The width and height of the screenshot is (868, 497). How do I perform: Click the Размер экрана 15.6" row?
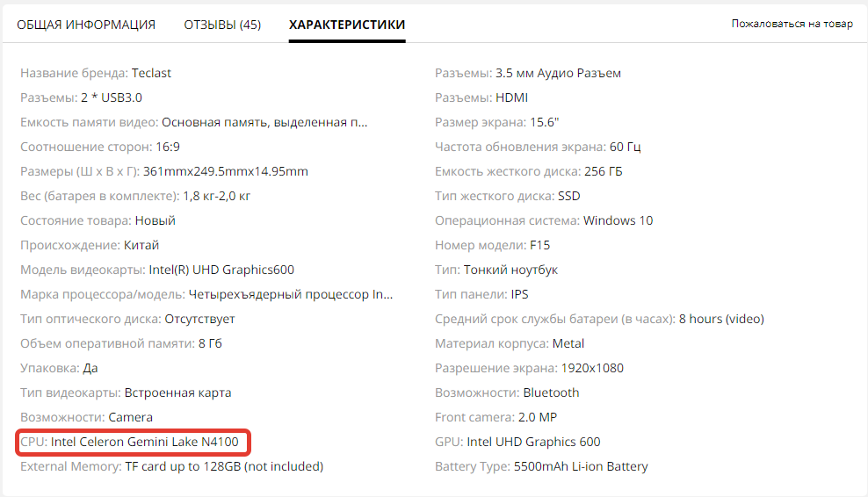497,122
